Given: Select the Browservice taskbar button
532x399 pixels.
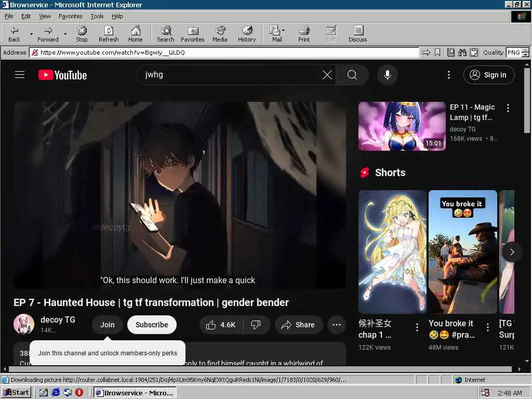Looking at the screenshot, I should click(135, 393).
